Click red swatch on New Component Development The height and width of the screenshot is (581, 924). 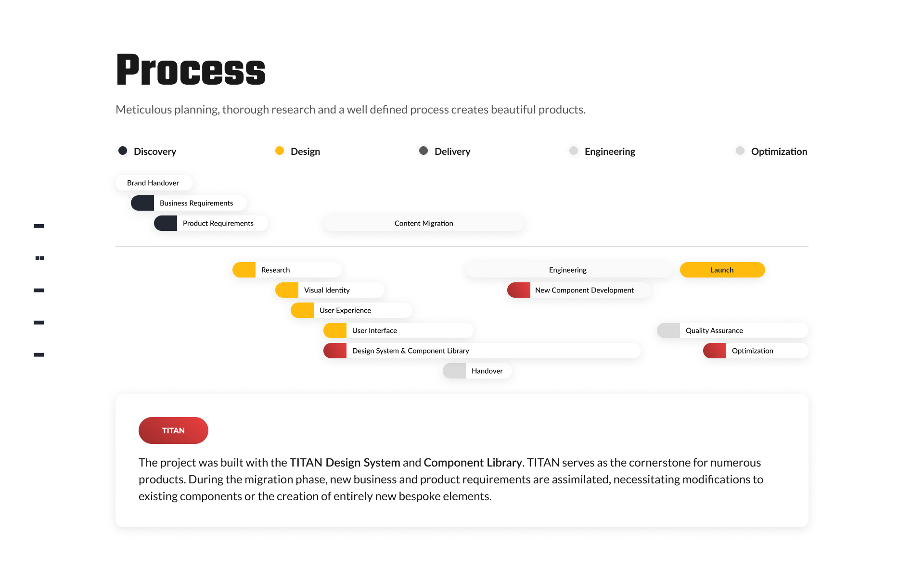coord(519,290)
